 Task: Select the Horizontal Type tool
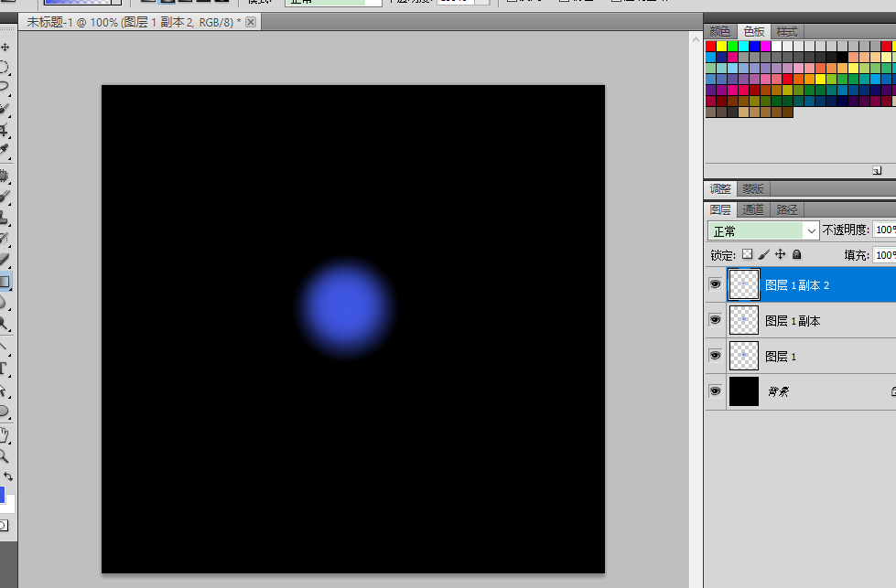(5, 369)
